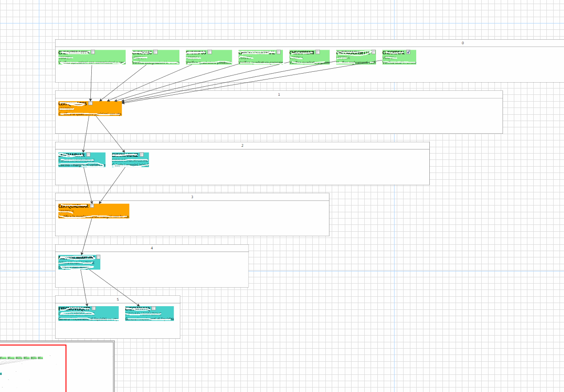Select the orange CERTQUADMAR node body

click(x=94, y=211)
